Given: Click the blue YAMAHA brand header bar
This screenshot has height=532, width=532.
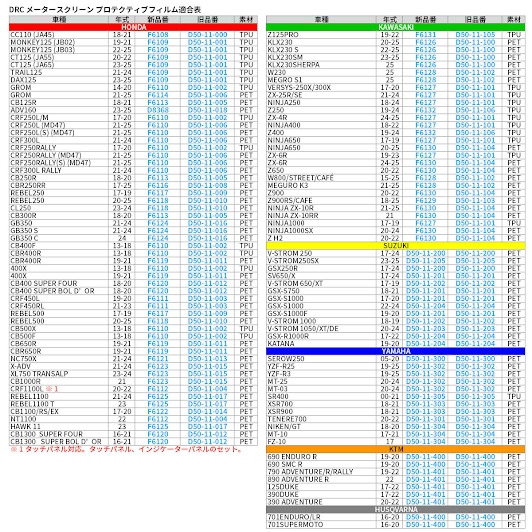Looking at the screenshot, I should [x=396, y=351].
